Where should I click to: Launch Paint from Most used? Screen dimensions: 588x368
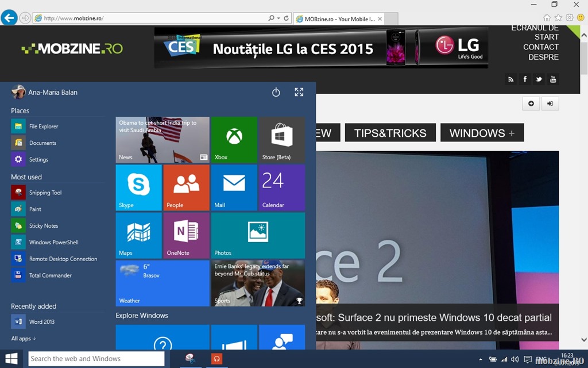pyautogui.click(x=57, y=209)
